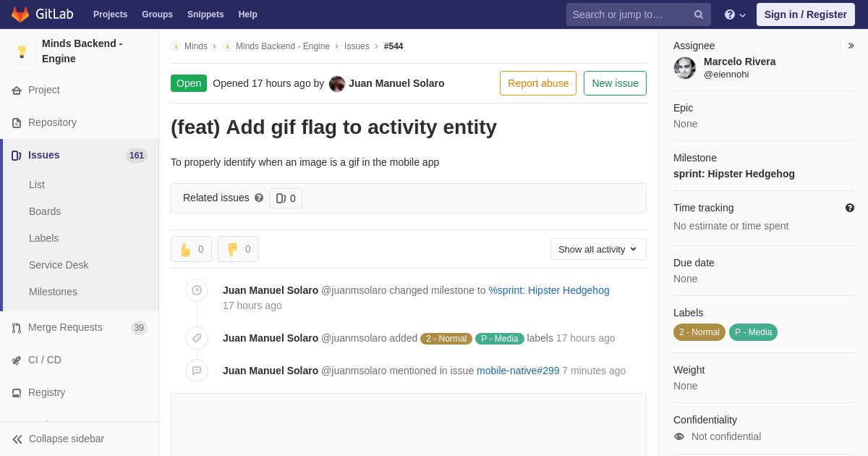Open mobile-native#299 issue link
The height and width of the screenshot is (456, 868).
coord(518,371)
